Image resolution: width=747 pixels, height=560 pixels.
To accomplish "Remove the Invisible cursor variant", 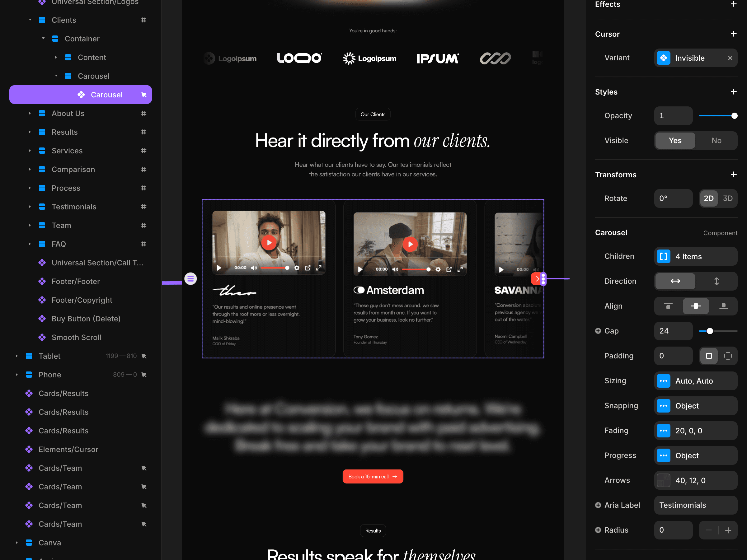I will coord(730,58).
